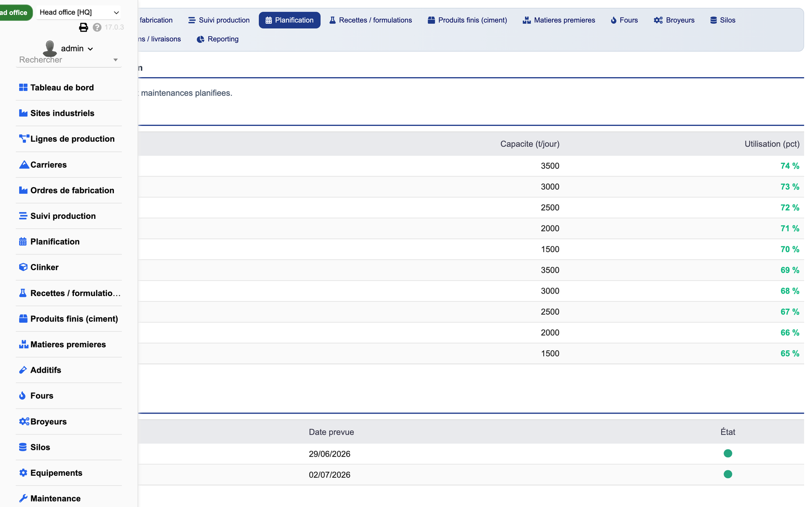
Task: Click the Sites industriels factory icon
Action: tap(23, 113)
